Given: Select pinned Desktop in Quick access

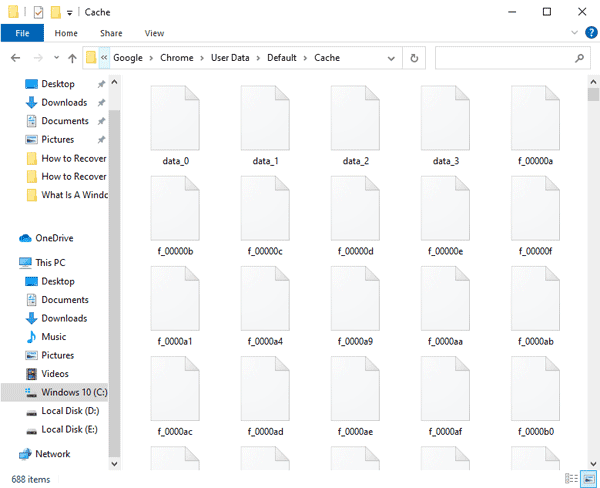Looking at the screenshot, I should [58, 84].
